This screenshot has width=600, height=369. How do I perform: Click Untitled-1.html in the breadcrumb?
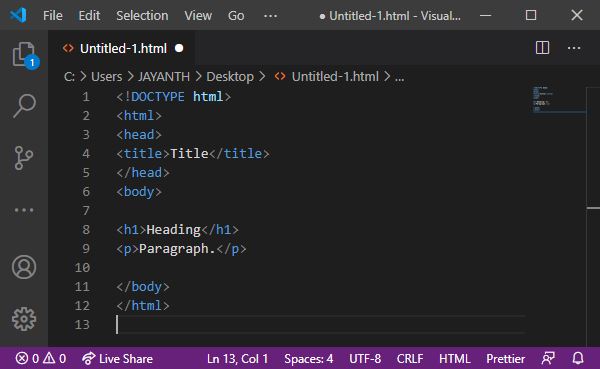[x=335, y=77]
